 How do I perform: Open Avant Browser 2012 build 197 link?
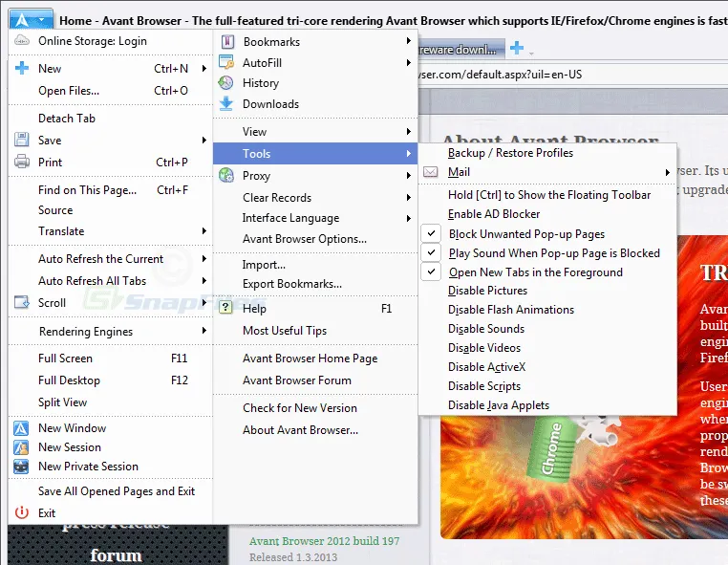coord(324,541)
